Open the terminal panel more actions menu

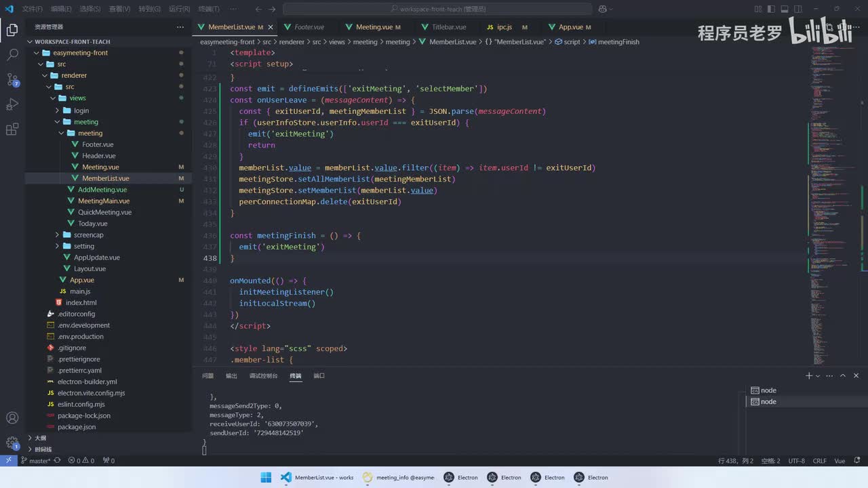click(830, 375)
